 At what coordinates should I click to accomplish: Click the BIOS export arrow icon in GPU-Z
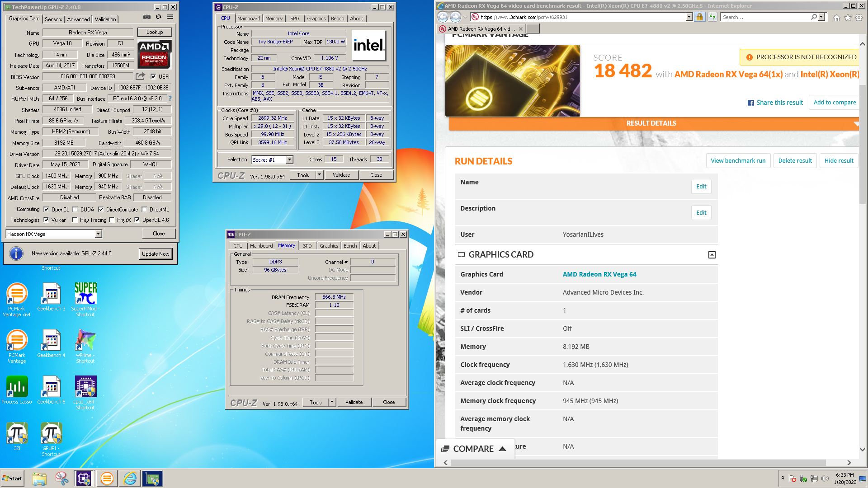[x=141, y=76]
